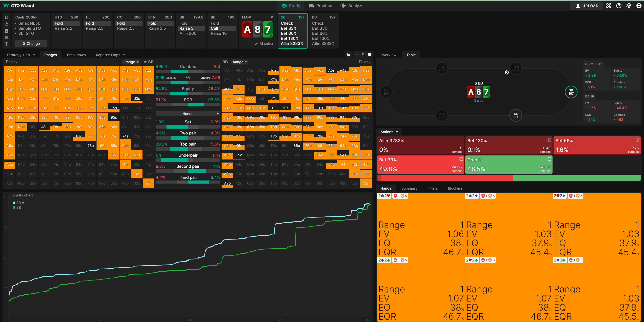Image resolution: width=644 pixels, height=322 pixels.
Task: Open the Strategy + EV dropdown
Action: point(21,55)
